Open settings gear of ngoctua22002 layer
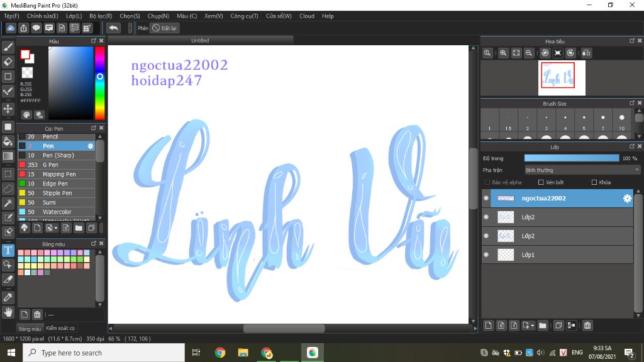The width and height of the screenshot is (644, 362). [x=627, y=198]
